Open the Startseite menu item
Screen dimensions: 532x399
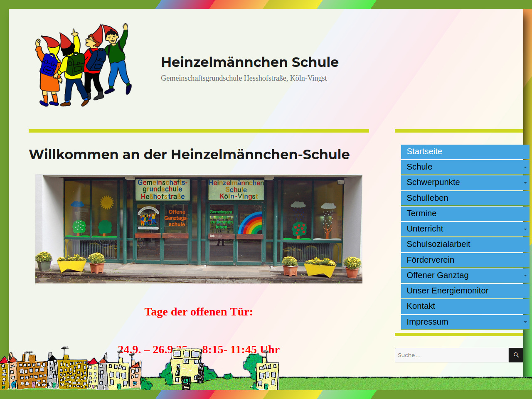[x=424, y=152]
